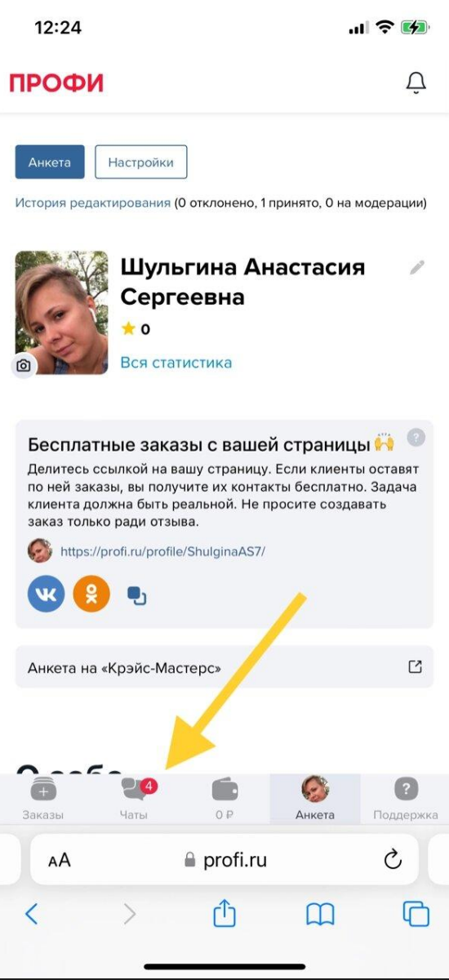
Task: Share profile to VK
Action: click(46, 595)
